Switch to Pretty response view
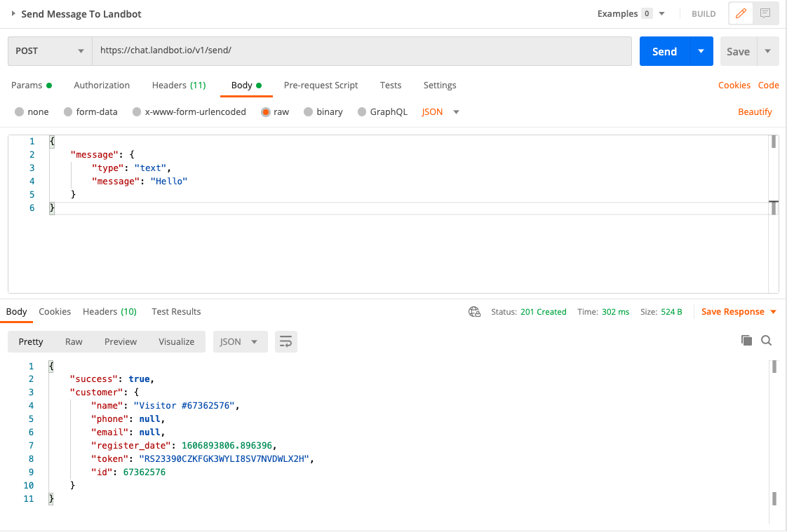Screen dimensions: 787x532 31,342
